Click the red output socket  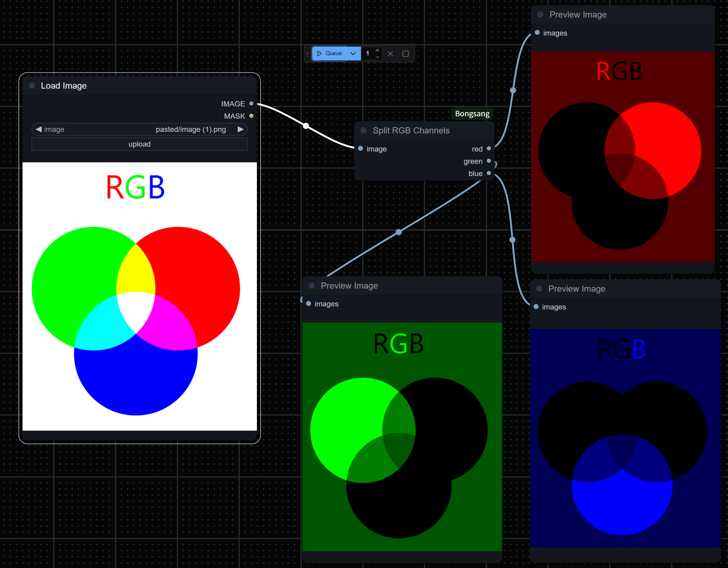pyautogui.click(x=489, y=148)
